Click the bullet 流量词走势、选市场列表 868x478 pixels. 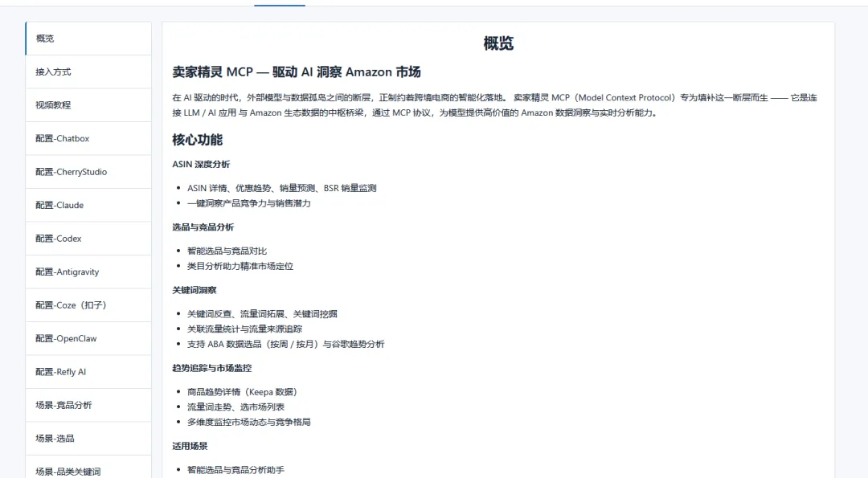(235, 407)
